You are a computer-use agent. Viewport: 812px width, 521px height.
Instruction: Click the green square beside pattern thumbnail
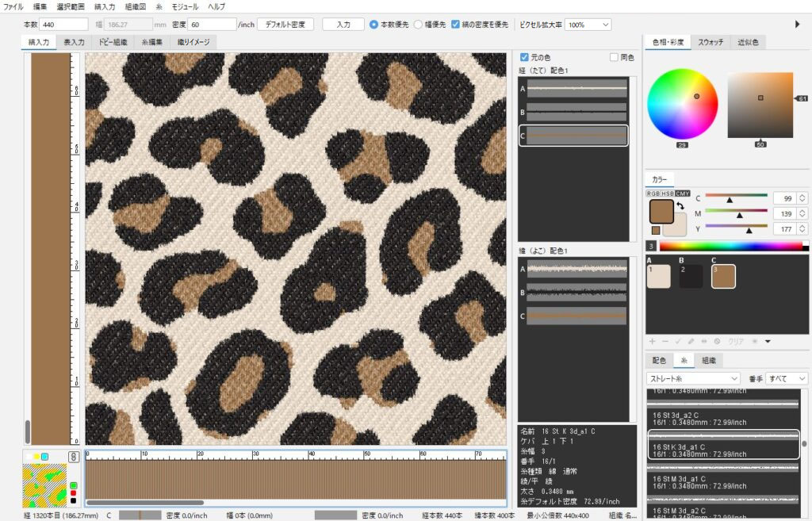pos(74,485)
